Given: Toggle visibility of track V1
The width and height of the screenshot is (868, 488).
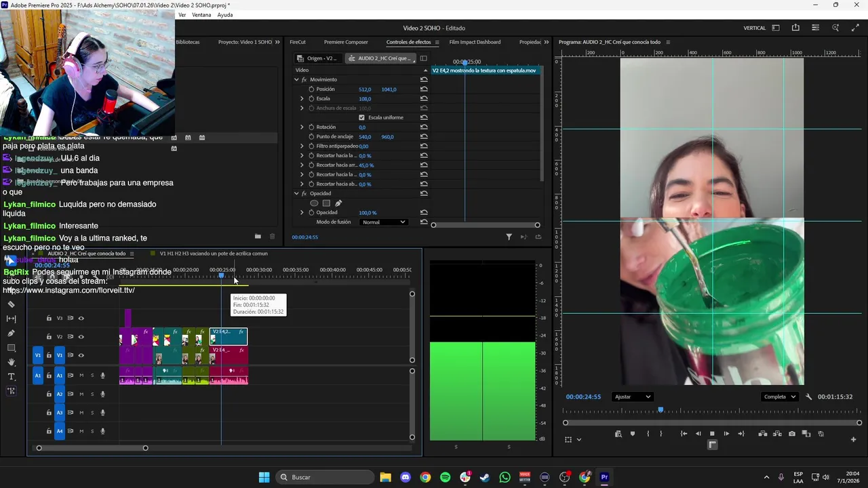Looking at the screenshot, I should point(81,355).
